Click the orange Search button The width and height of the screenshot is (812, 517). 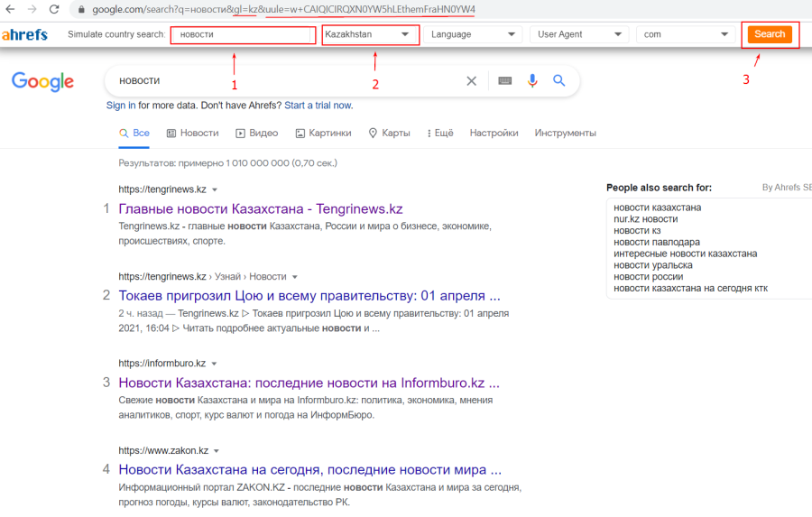[x=770, y=34]
